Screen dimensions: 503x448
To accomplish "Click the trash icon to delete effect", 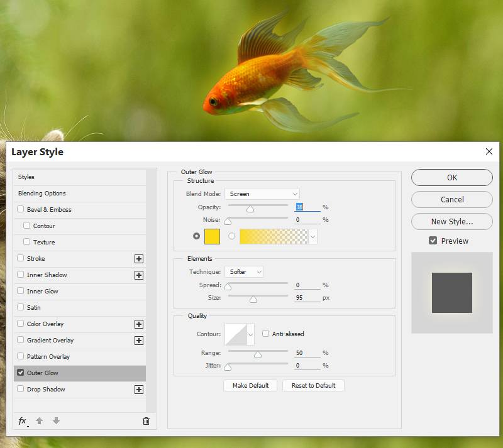I will click(x=146, y=421).
